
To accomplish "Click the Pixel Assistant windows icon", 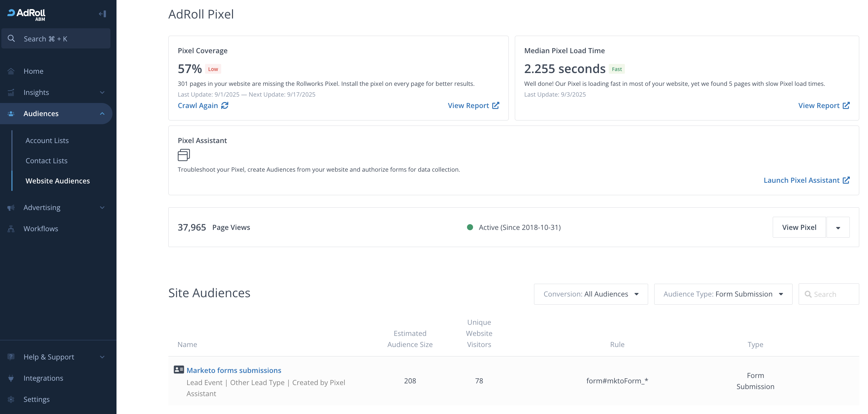I will [183, 155].
